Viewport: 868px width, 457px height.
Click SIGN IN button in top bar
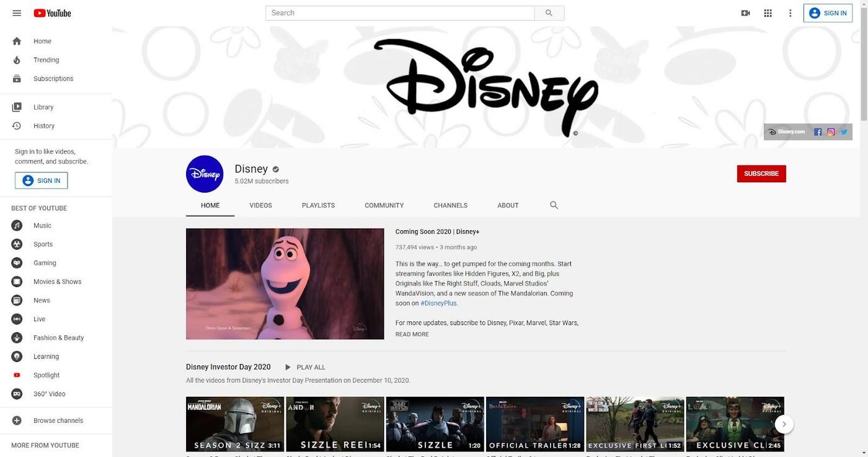(x=828, y=13)
